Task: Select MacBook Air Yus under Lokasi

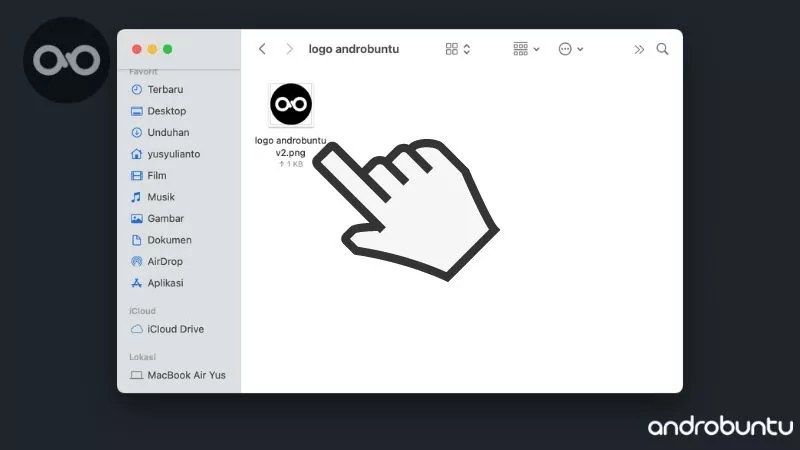Action: (185, 375)
